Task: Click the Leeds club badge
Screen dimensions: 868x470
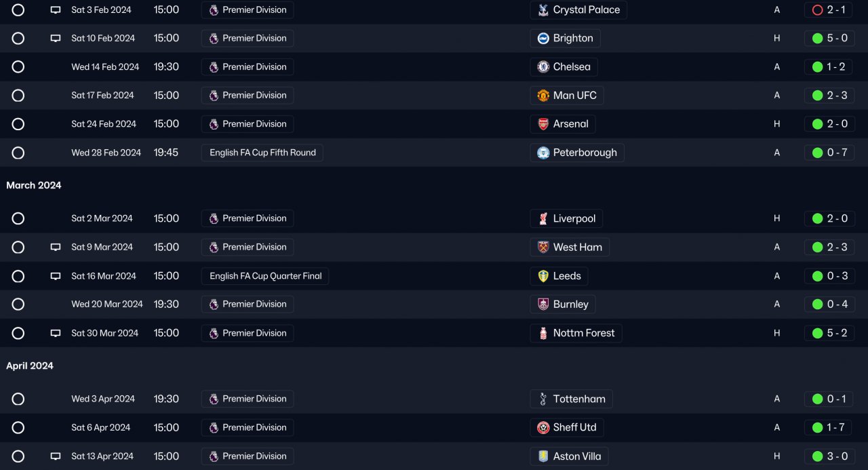Action: click(543, 276)
